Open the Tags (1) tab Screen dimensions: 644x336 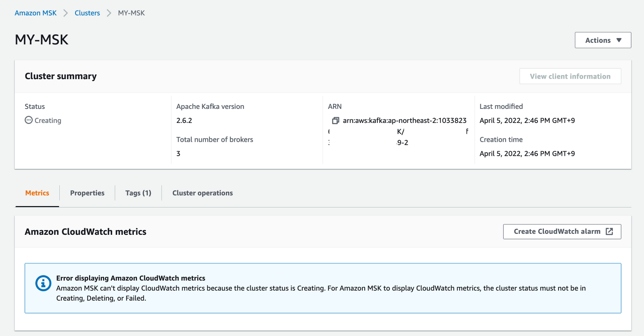point(138,193)
